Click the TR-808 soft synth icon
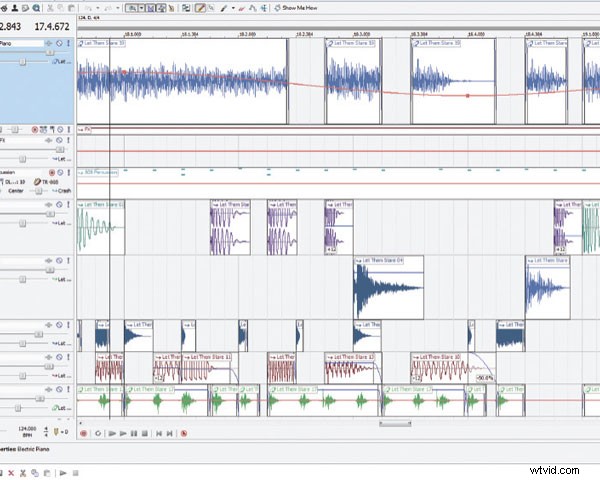The height and width of the screenshot is (480, 600). (37, 182)
